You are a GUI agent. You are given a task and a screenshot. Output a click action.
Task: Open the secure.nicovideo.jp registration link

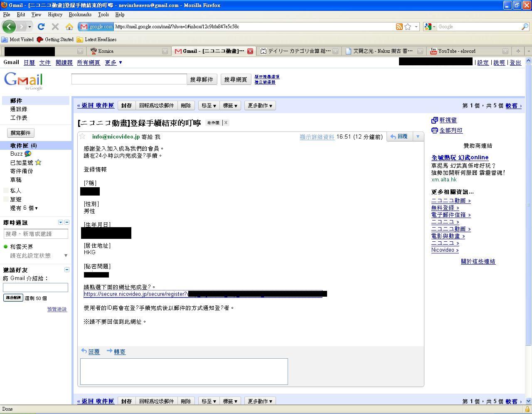point(135,294)
